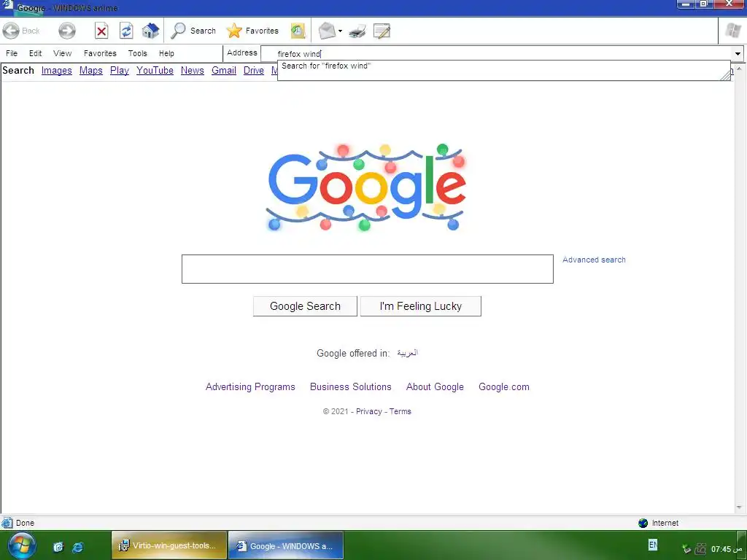Image resolution: width=747 pixels, height=560 pixels.
Task: Open the Tools menu
Action: (137, 53)
